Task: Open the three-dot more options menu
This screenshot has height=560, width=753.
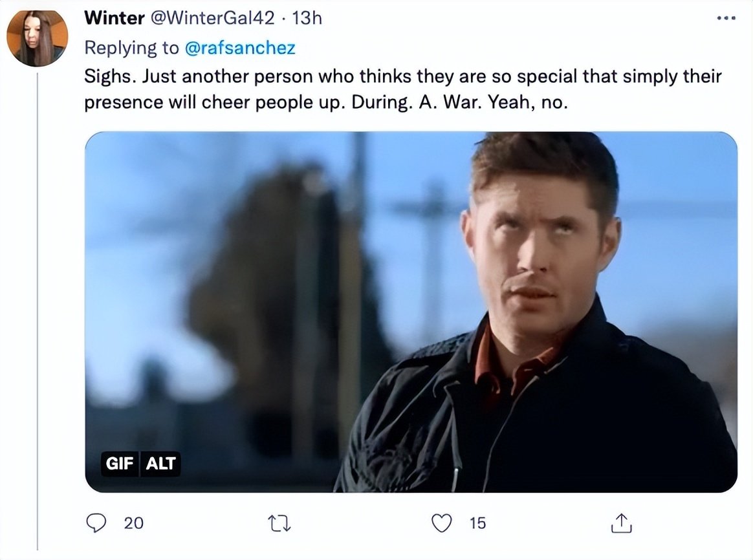Action: 726,18
